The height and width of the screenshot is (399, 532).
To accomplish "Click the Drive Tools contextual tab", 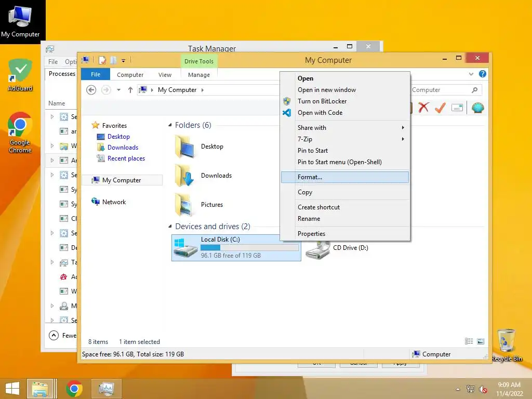I will click(x=199, y=61).
